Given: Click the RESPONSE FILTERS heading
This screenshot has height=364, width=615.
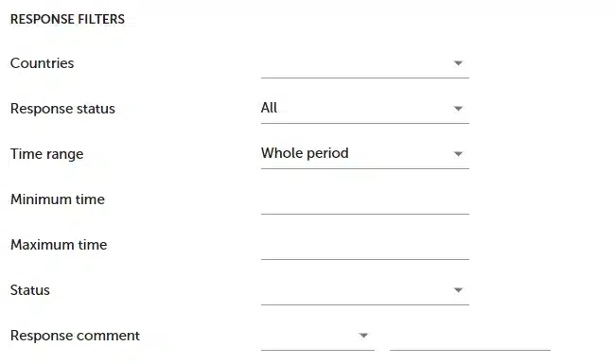Looking at the screenshot, I should 67,19.
